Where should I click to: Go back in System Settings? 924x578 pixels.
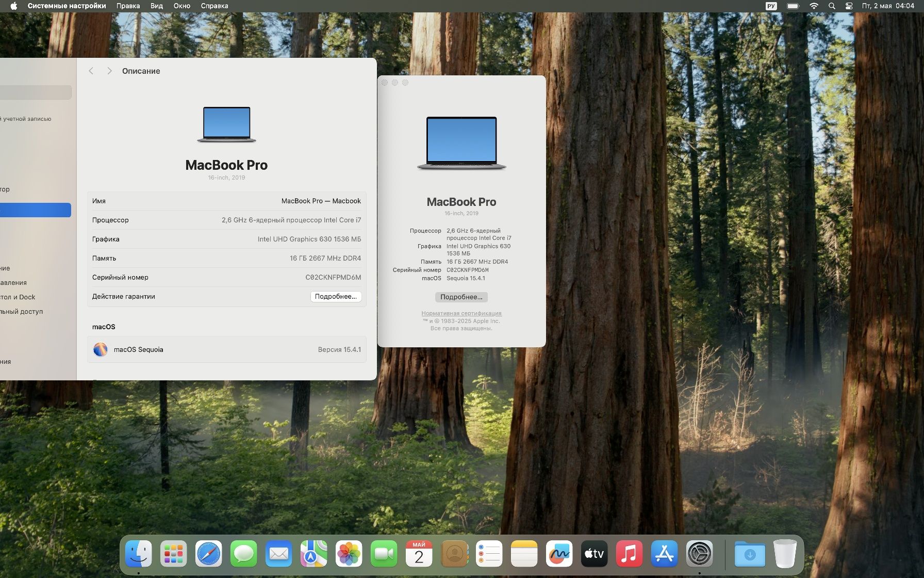91,71
